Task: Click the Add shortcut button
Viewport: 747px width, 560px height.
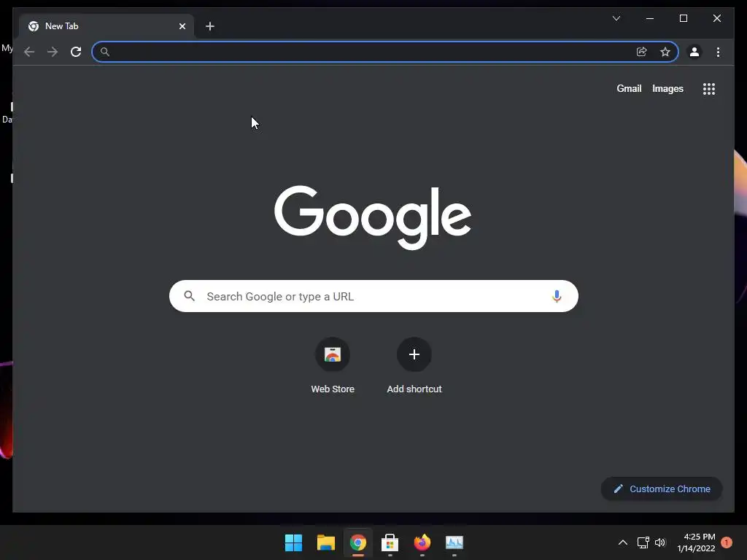Action: 414,366
